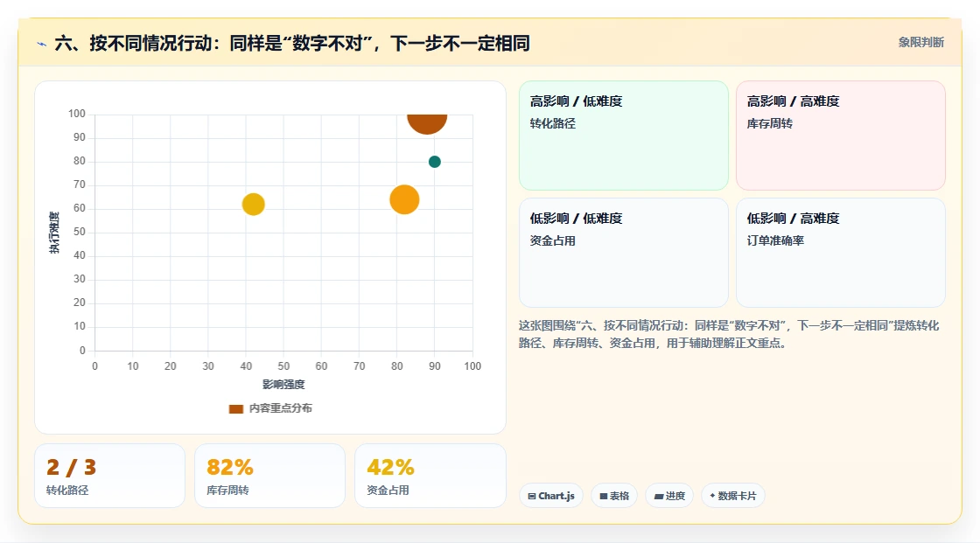This screenshot has width=980, height=543.
Task: Select the orange bubble near influence 82
Action: click(x=404, y=200)
